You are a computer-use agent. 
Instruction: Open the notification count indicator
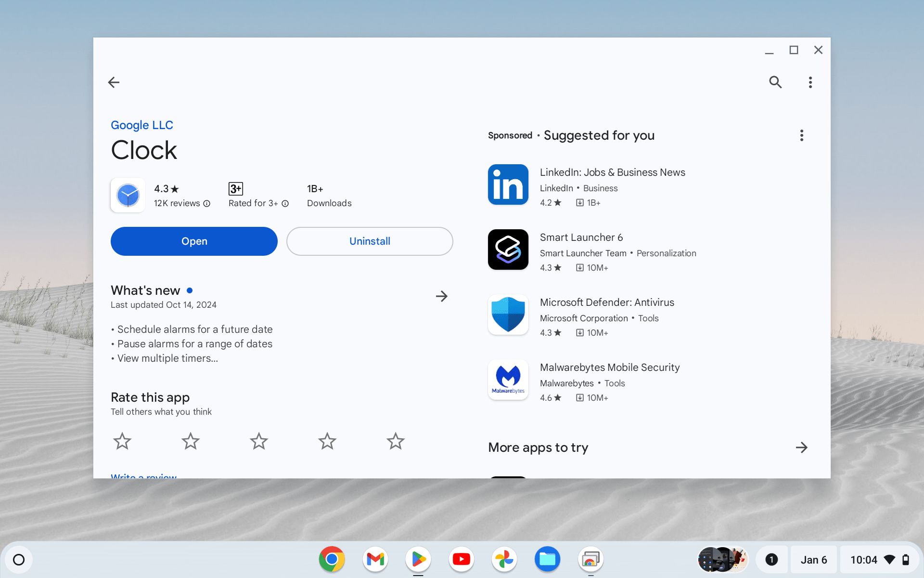(x=771, y=560)
